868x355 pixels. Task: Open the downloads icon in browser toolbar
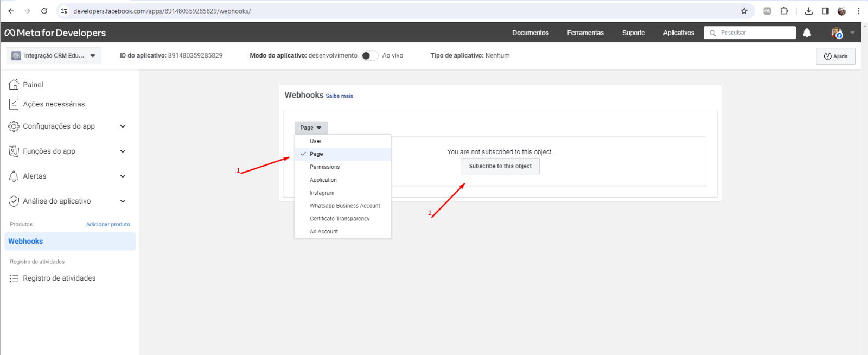(809, 11)
